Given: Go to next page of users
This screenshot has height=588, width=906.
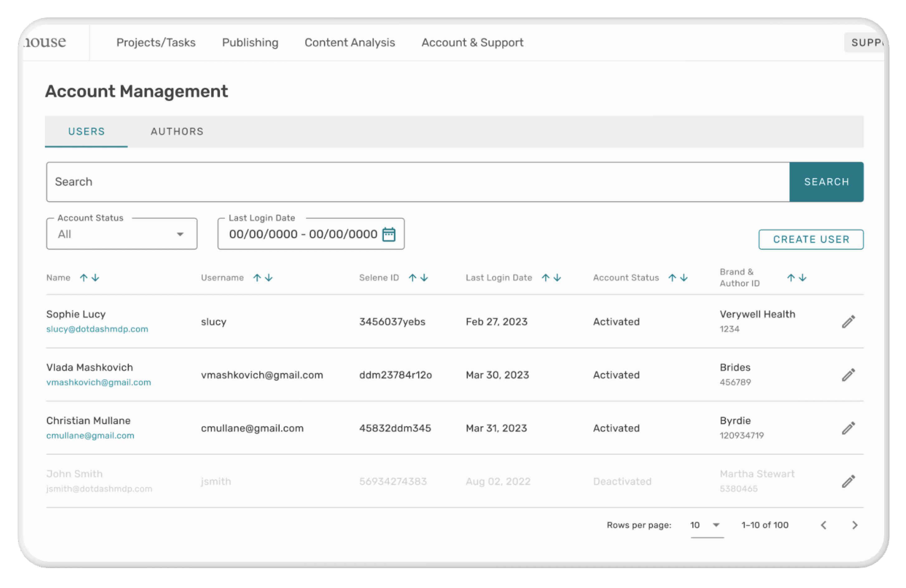Looking at the screenshot, I should coord(855,525).
